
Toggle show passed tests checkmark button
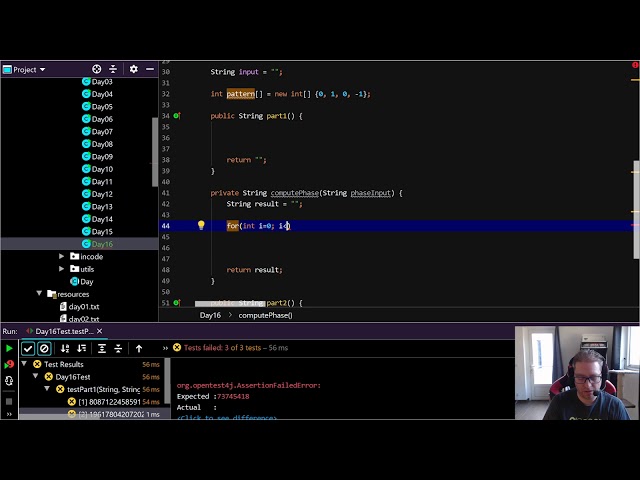tap(28, 349)
